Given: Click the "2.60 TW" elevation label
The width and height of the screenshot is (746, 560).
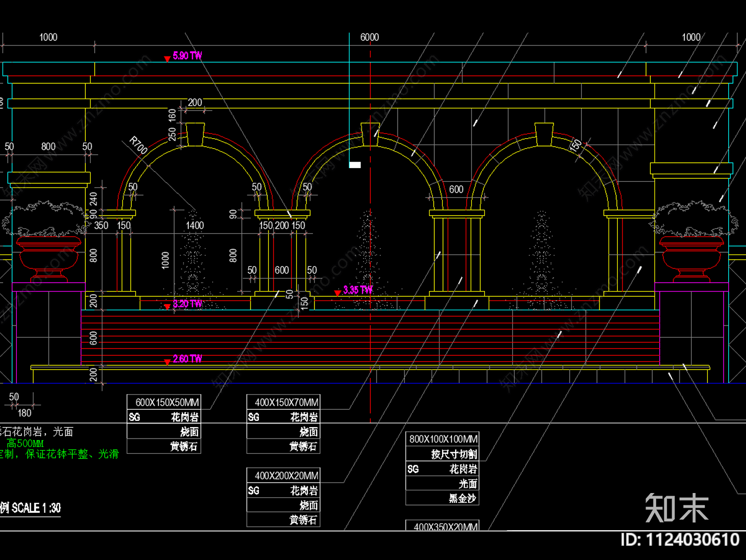Looking at the screenshot, I should 187,359.
